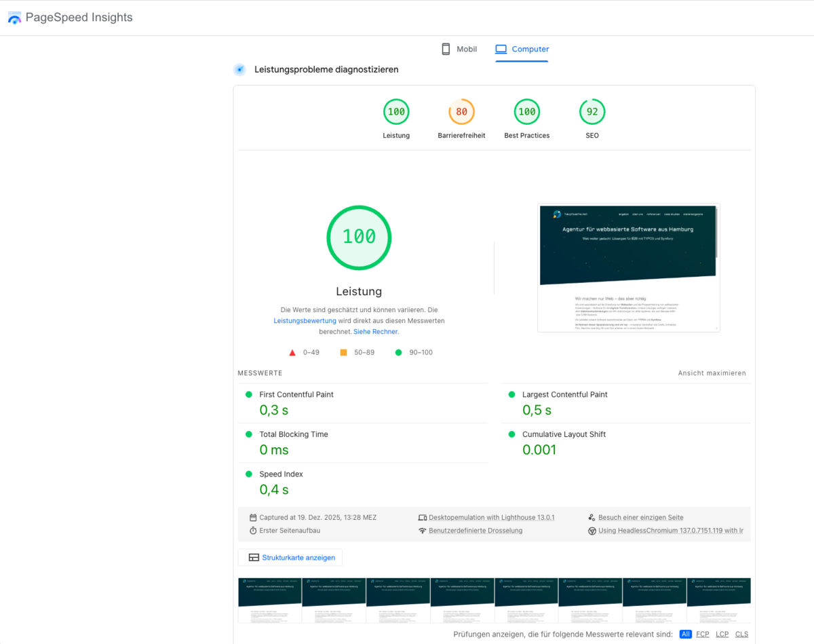
Task: Filter audits by CLS
Action: [x=741, y=634]
